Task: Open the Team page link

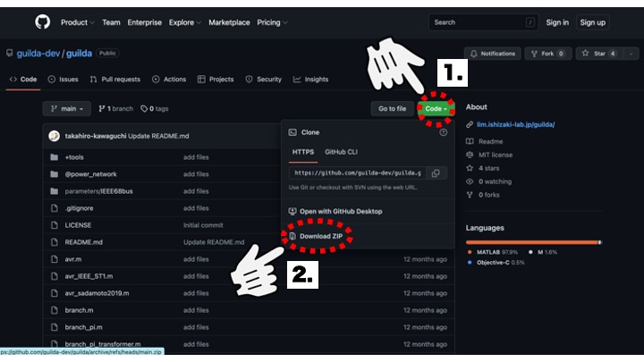Action: [x=111, y=22]
